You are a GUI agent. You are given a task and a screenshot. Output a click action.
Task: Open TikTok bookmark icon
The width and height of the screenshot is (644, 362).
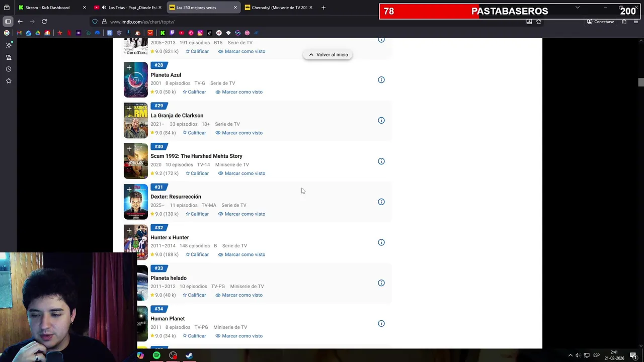[x=209, y=33]
